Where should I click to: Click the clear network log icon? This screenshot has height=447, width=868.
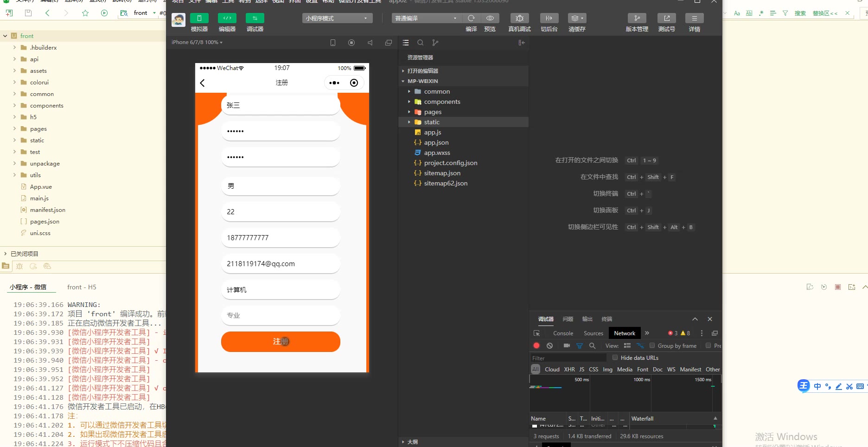(x=549, y=345)
